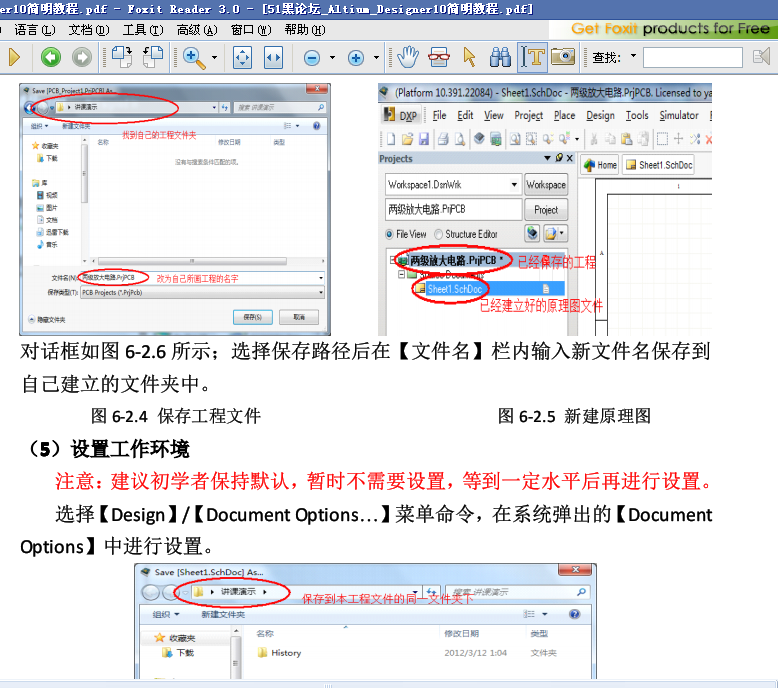
Task: Open the 高级(A) menu
Action: pyautogui.click(x=197, y=30)
